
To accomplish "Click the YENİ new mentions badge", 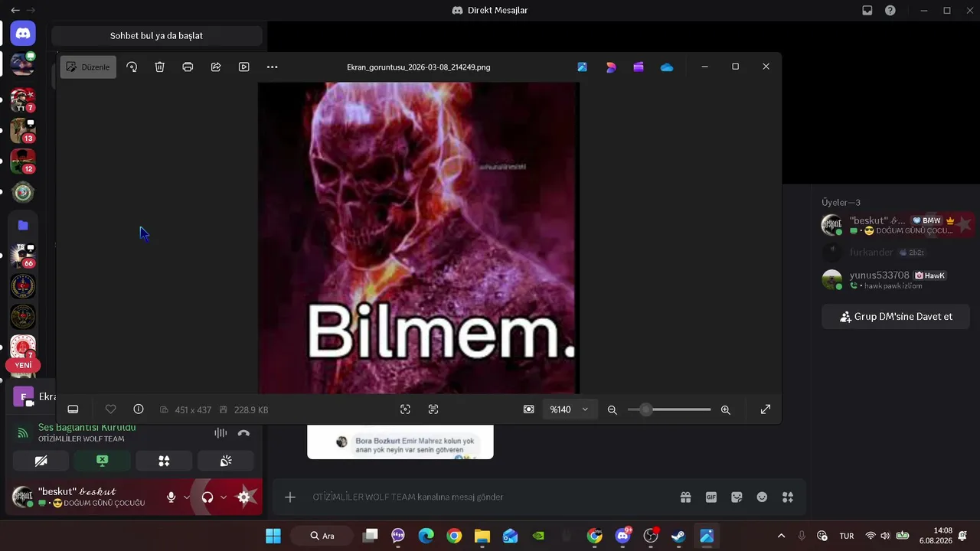I will (x=23, y=365).
